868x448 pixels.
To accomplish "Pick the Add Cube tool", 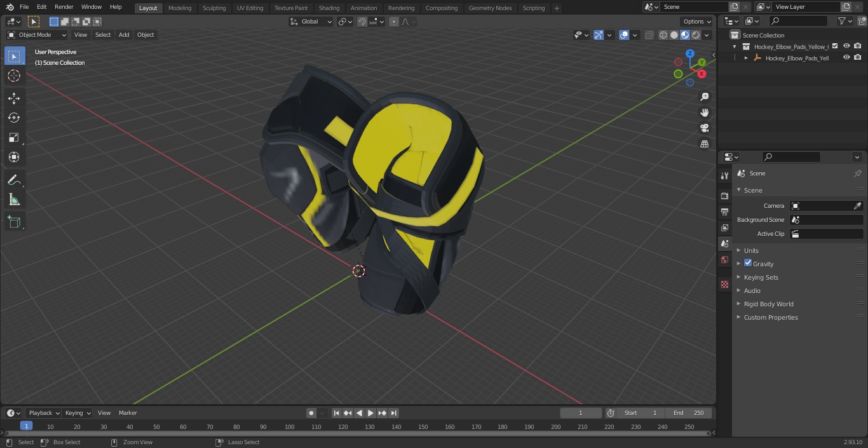I will point(14,222).
